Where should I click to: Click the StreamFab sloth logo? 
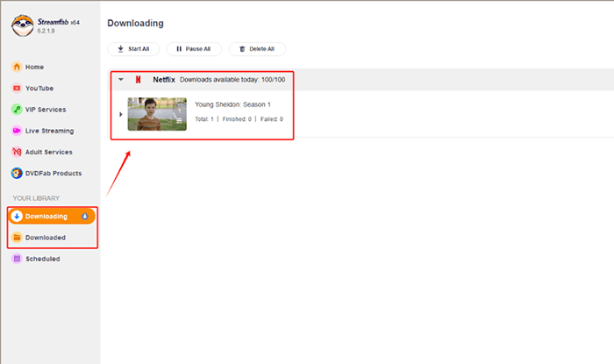tap(22, 25)
